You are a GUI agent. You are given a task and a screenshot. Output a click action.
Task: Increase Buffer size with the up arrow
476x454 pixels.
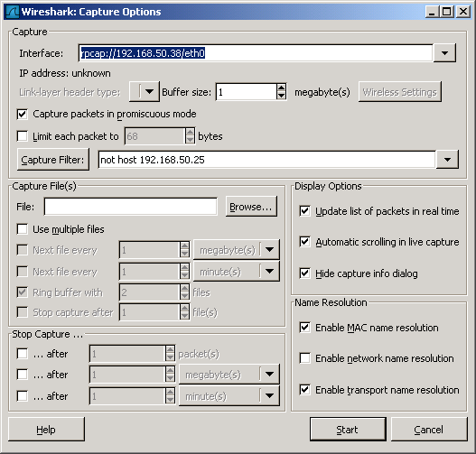(x=282, y=88)
